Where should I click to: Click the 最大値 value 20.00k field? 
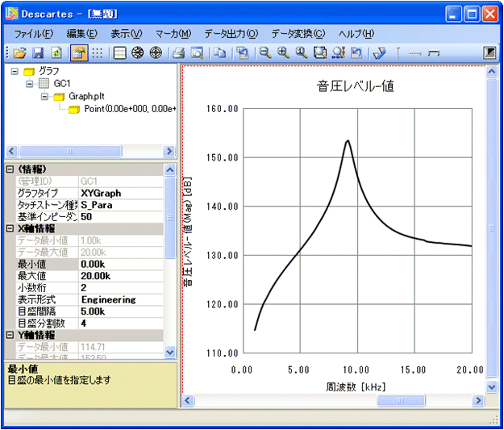[119, 276]
